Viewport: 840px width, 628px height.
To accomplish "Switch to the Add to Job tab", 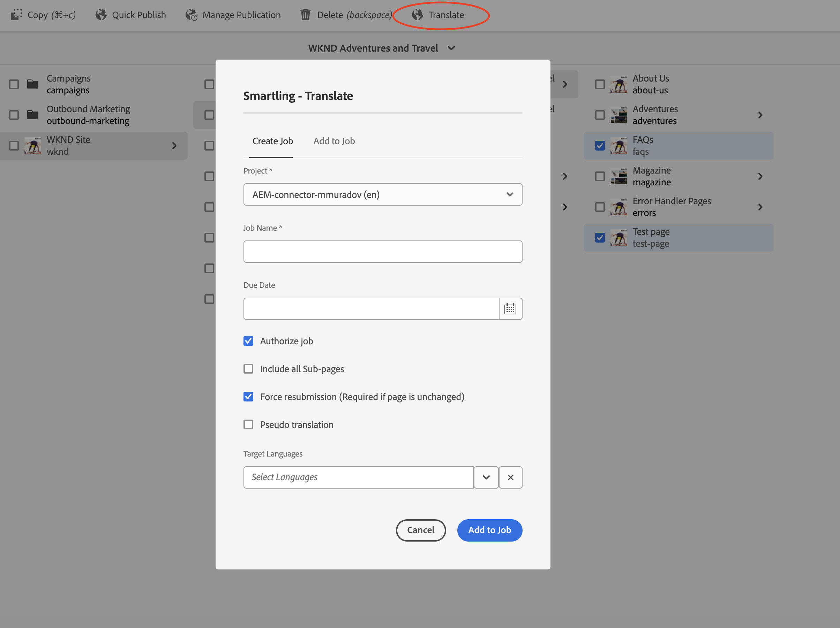I will tap(334, 141).
